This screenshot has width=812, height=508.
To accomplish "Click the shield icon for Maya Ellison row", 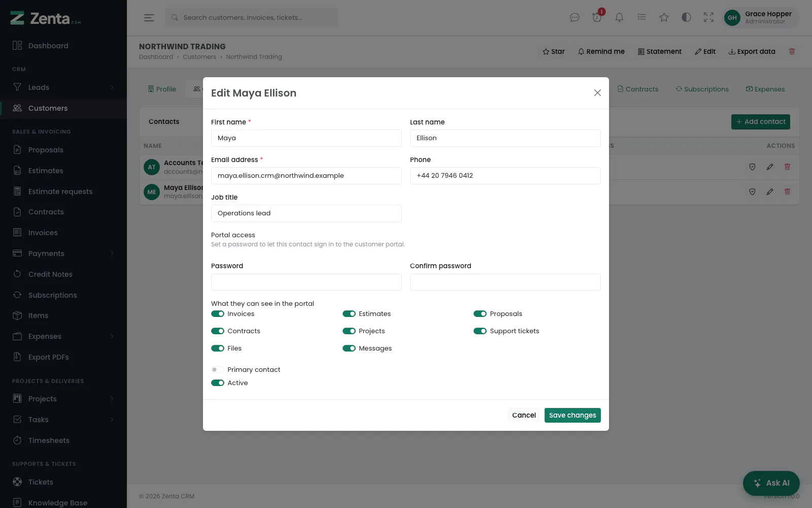I will tap(752, 192).
